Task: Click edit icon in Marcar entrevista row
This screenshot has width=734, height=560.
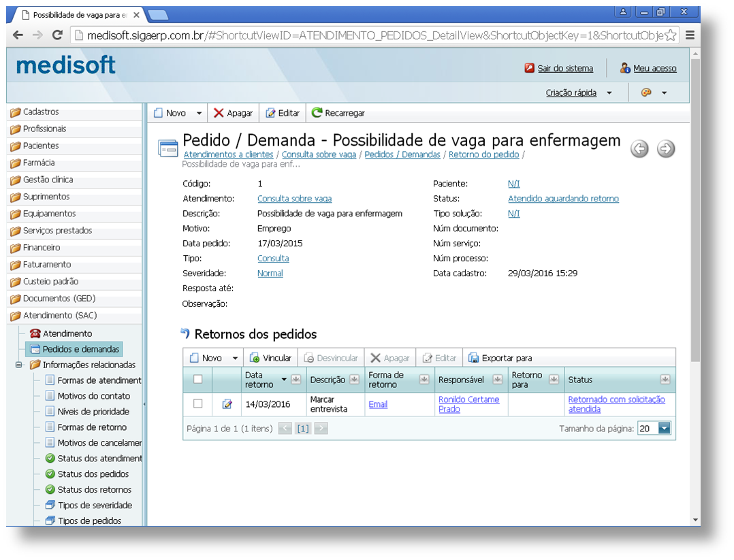Action: [227, 404]
